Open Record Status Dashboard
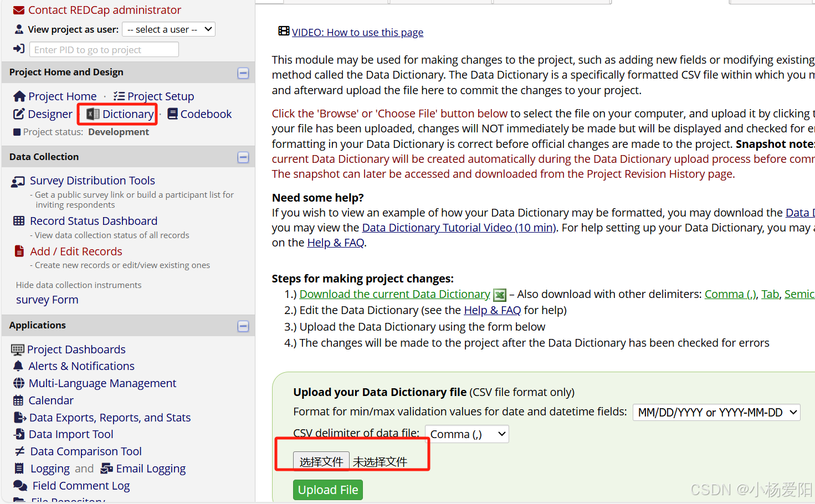 pyautogui.click(x=94, y=221)
